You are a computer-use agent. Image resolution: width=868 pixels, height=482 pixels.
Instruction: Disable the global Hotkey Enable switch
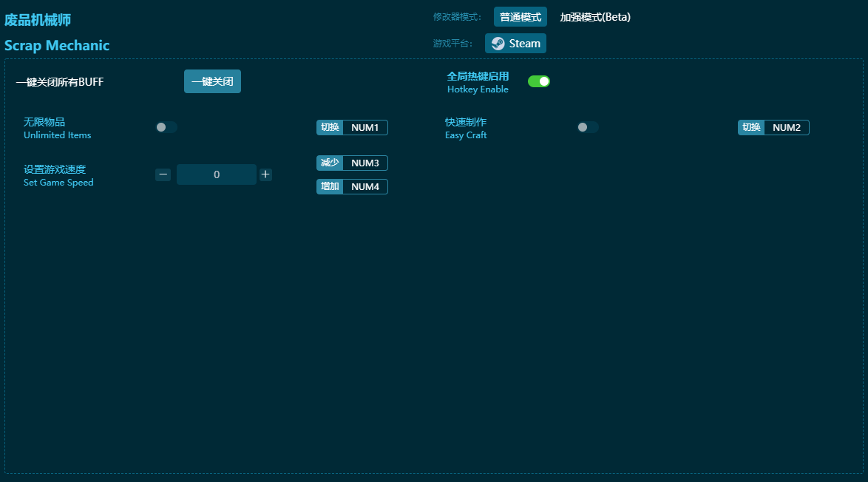coord(538,81)
